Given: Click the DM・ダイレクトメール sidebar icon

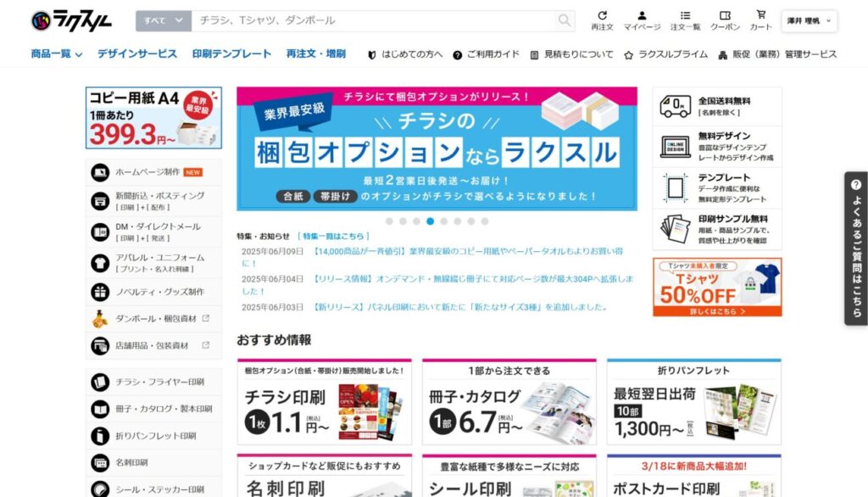Looking at the screenshot, I should [100, 232].
